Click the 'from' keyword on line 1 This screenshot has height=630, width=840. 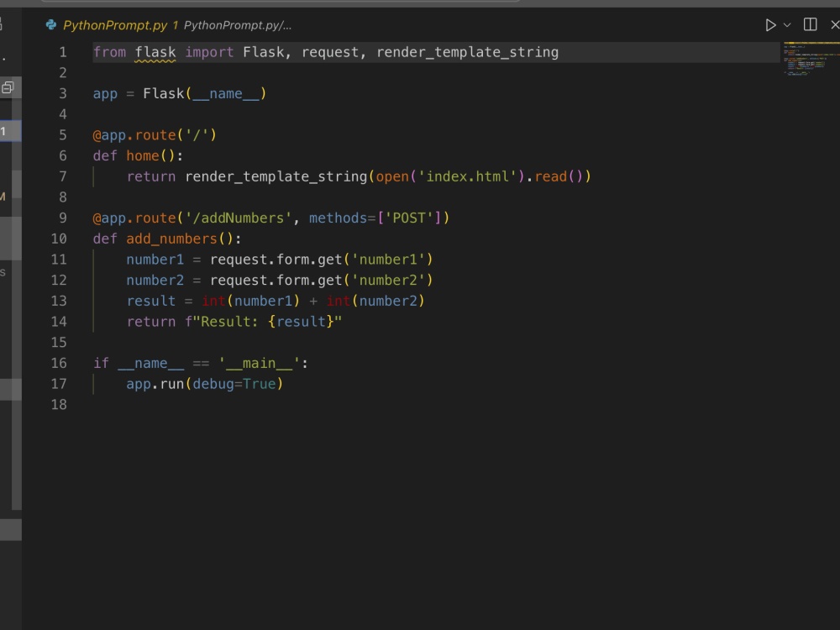pos(109,52)
